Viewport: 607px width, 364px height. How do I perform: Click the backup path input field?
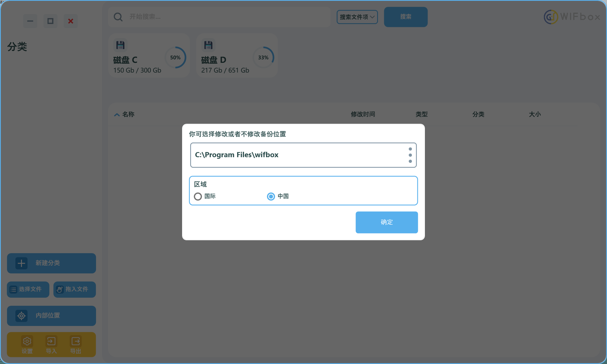pos(297,155)
